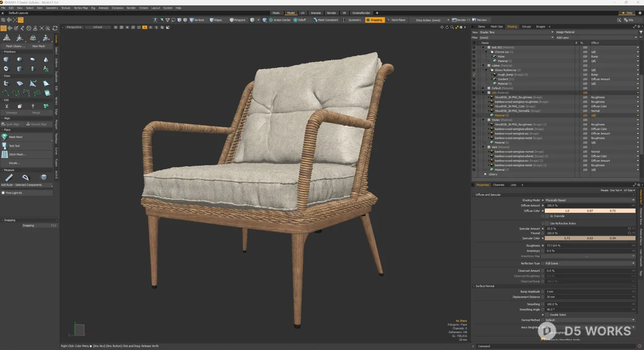Select the Text primitive tool
Screen dimensions: 644x350
click(46, 68)
